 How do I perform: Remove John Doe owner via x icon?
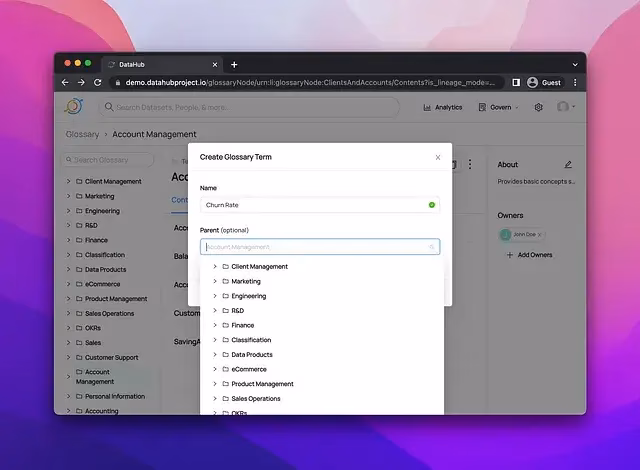point(539,234)
